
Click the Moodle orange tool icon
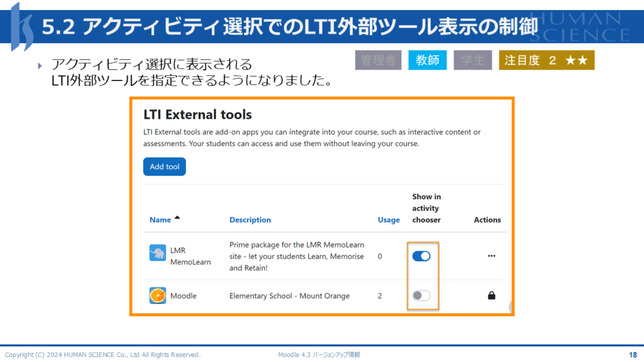(158, 295)
